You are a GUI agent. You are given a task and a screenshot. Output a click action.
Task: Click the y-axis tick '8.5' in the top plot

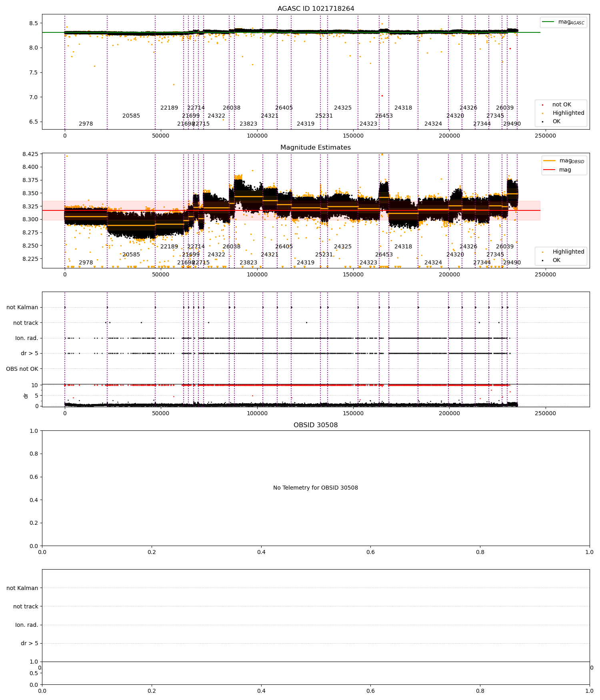click(34, 23)
